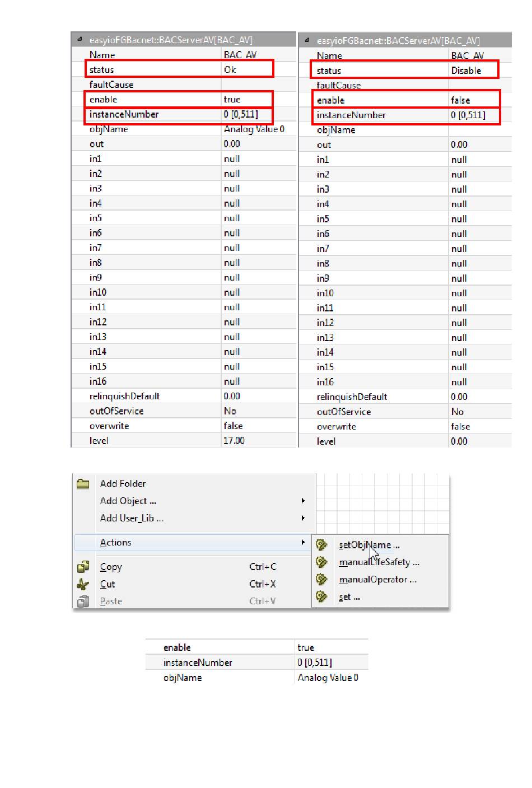The width and height of the screenshot is (532, 788).
Task: Click the "objName" label in the Disable-status panel
Action: pos(336,130)
